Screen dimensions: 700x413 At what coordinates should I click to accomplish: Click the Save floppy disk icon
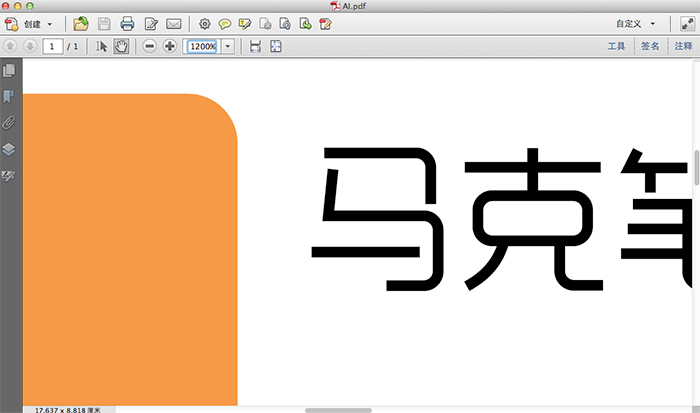click(x=104, y=24)
